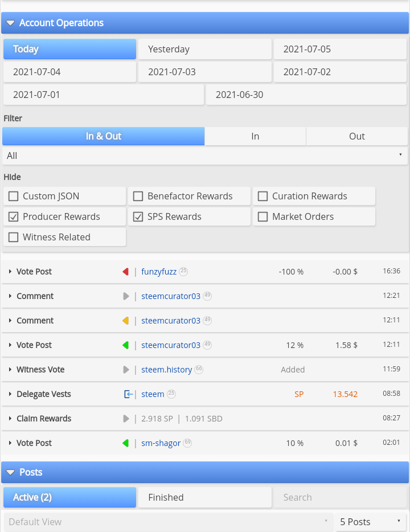Viewport: 410px width, 532px height.
Task: Uncheck the SPS Rewards checkbox
Action: pos(138,216)
